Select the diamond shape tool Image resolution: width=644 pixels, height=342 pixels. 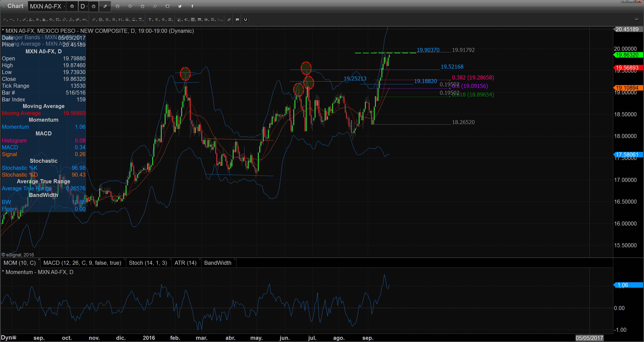pos(64,20)
